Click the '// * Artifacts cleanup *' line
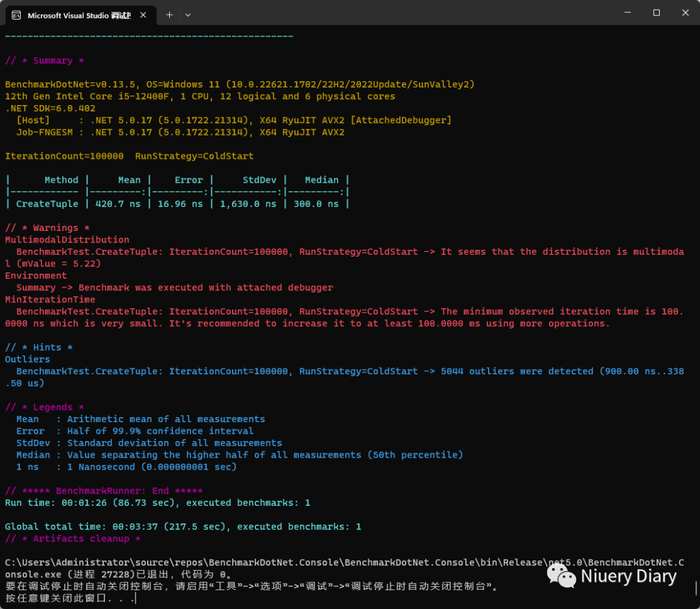 coord(73,538)
